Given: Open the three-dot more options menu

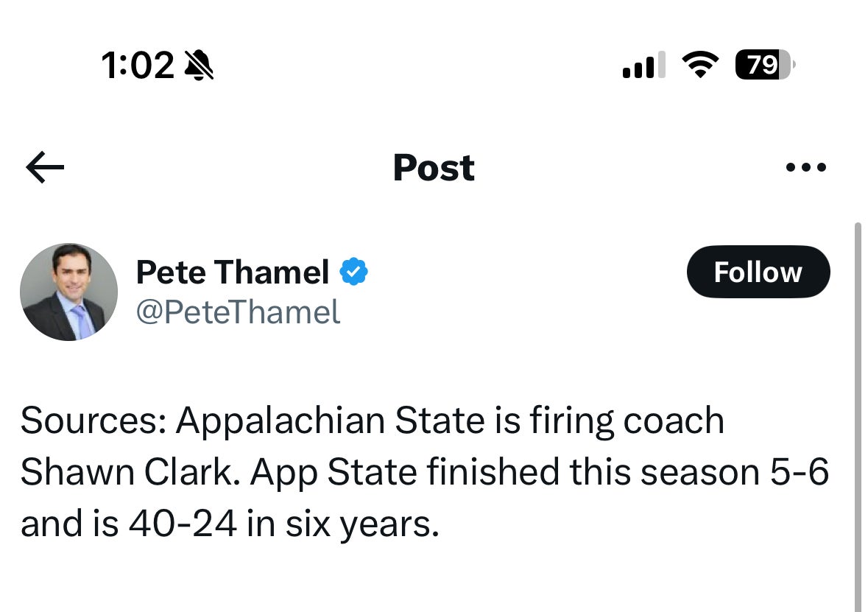Looking at the screenshot, I should 806,167.
